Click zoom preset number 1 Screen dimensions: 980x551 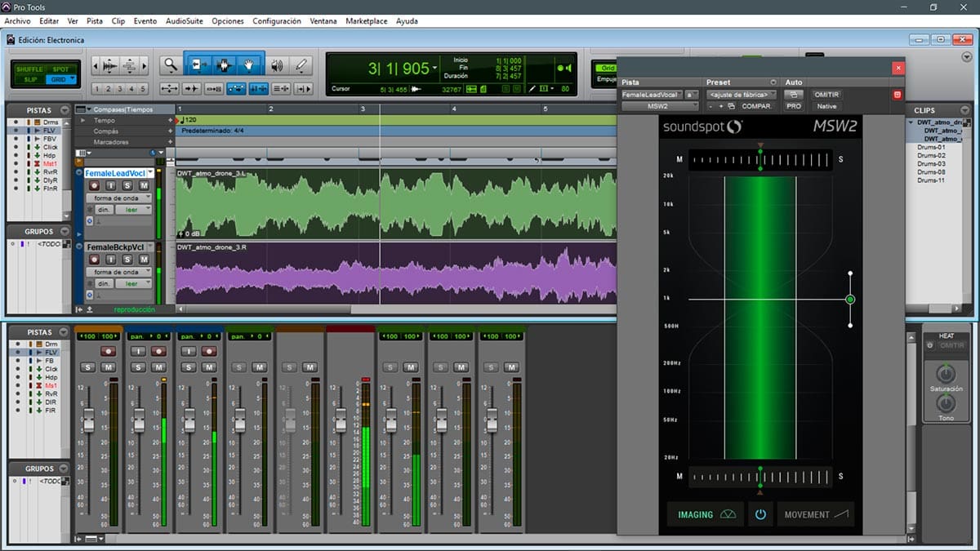coord(97,89)
